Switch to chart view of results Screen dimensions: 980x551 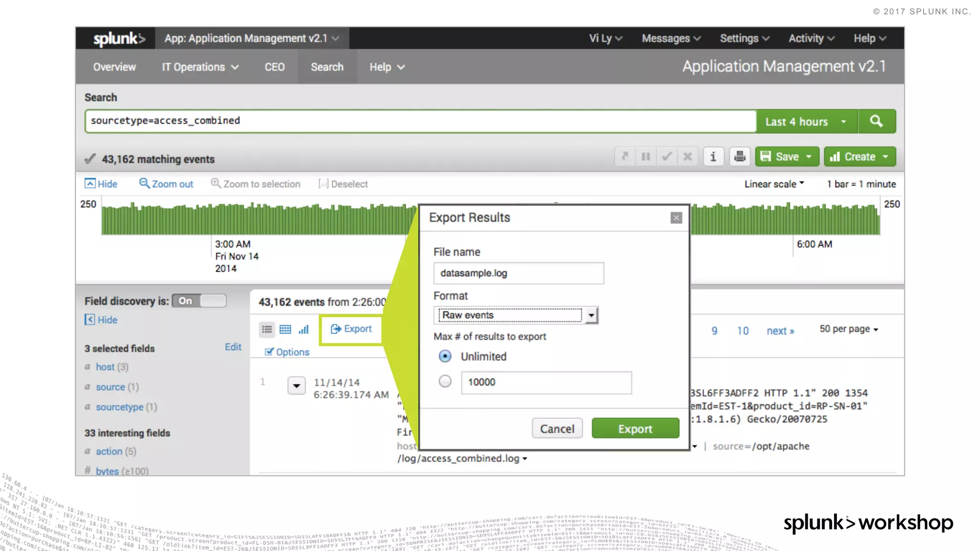coord(304,329)
